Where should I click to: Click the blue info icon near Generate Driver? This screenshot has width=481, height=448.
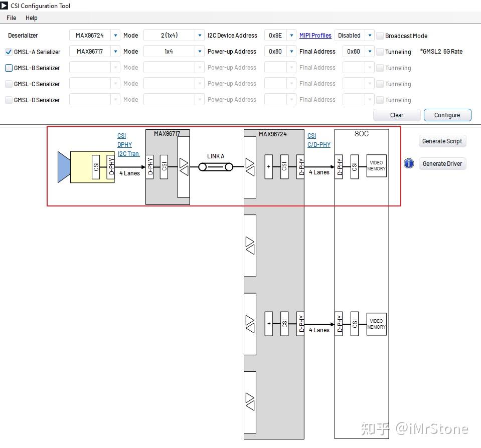coord(408,163)
